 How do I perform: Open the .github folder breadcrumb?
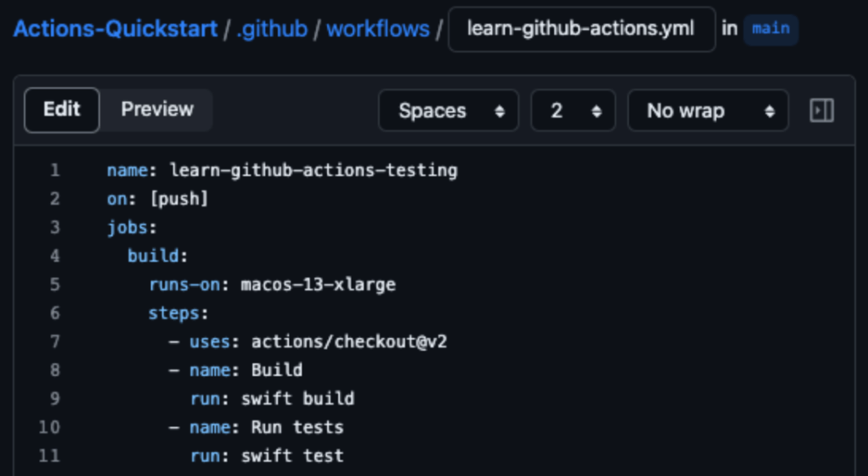(272, 29)
